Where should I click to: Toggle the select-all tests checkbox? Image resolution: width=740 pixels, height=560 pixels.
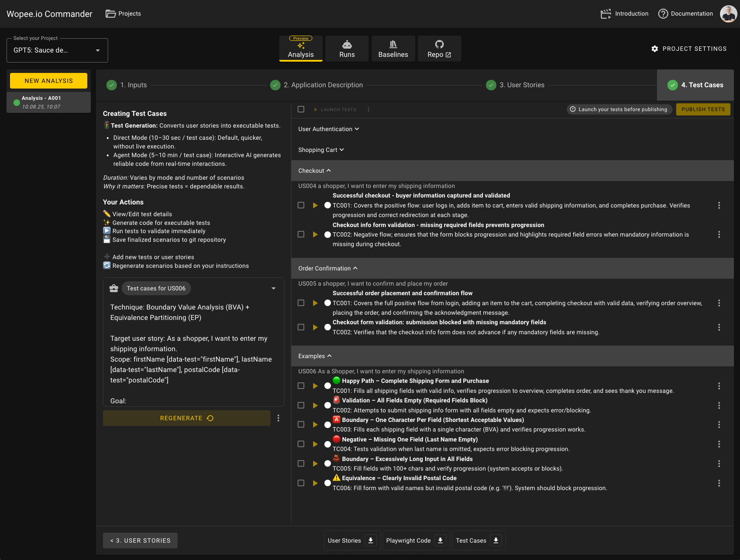coord(301,109)
